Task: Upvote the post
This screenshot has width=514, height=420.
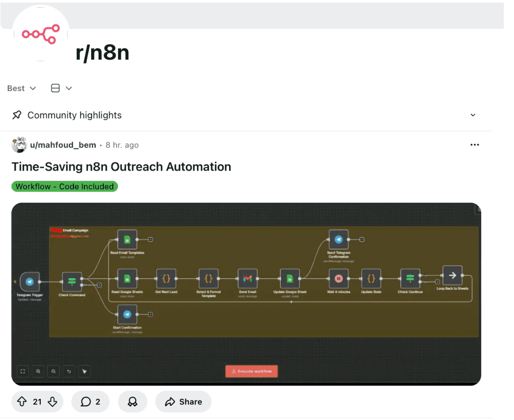Action: pyautogui.click(x=22, y=402)
